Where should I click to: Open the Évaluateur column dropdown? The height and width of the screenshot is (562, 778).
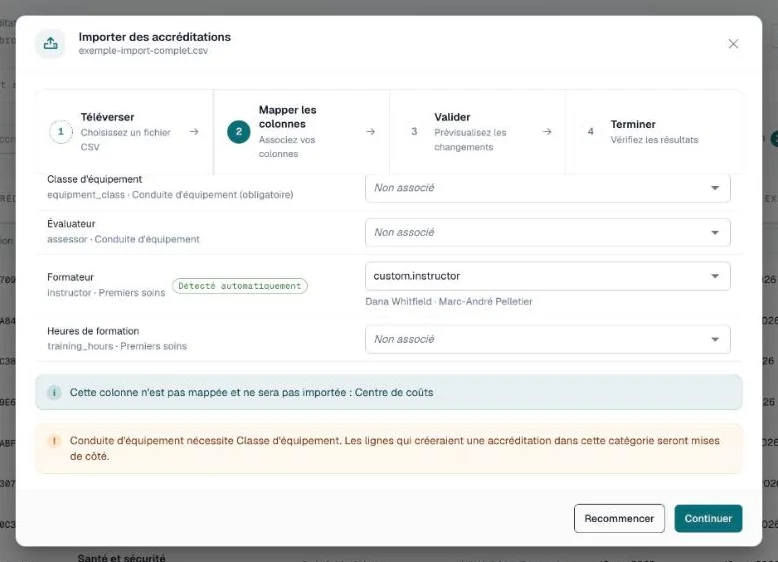point(547,233)
